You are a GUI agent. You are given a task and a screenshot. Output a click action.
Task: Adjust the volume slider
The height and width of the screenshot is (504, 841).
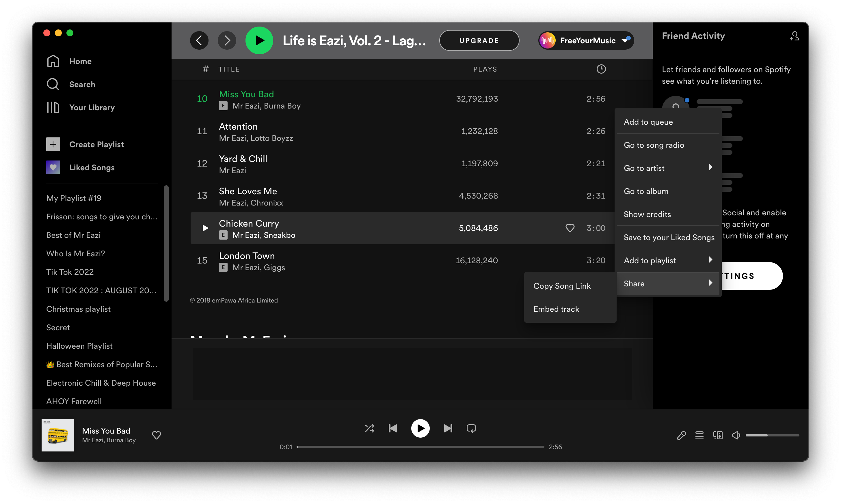click(x=772, y=435)
